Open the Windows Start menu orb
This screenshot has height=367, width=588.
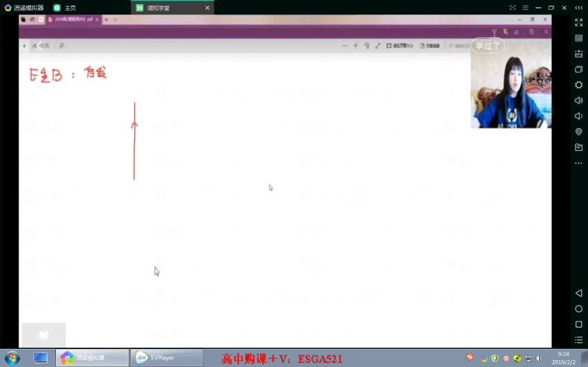coord(12,358)
